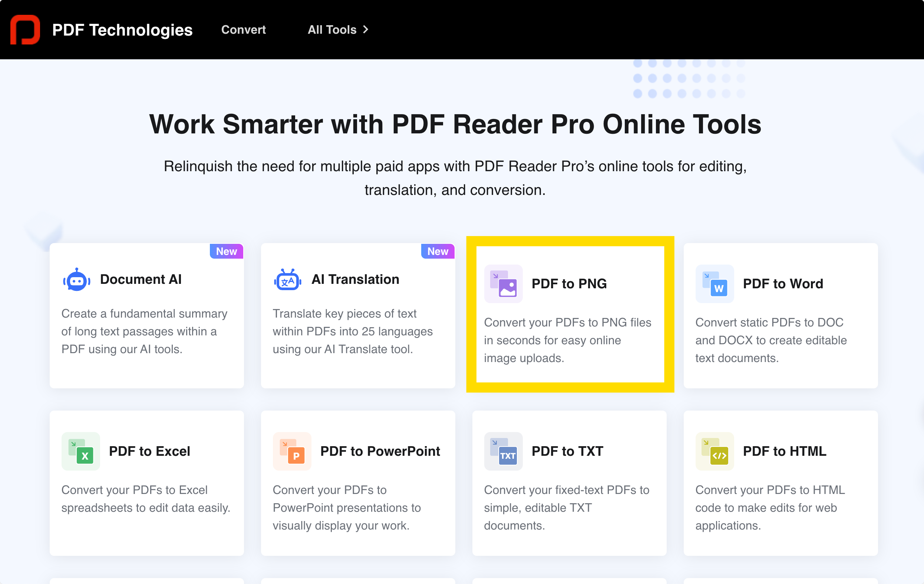Click 'PowerPoint presentations to' description text
924x584 pixels.
pyautogui.click(x=346, y=507)
